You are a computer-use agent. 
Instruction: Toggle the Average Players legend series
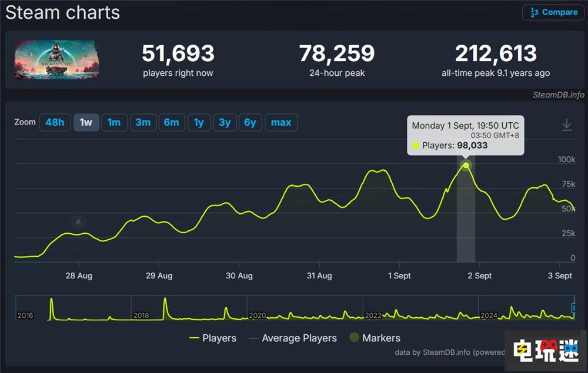click(x=292, y=338)
